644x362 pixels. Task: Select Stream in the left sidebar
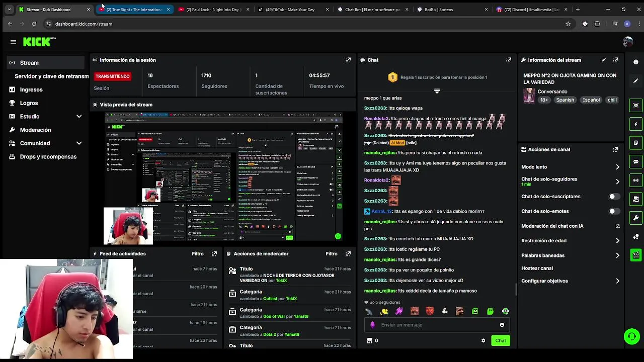45,63
